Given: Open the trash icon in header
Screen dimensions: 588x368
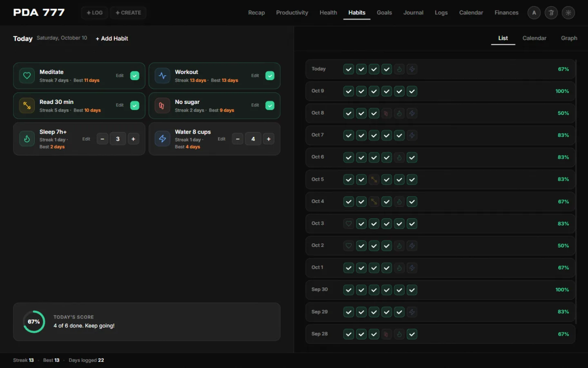Looking at the screenshot, I should pos(551,13).
